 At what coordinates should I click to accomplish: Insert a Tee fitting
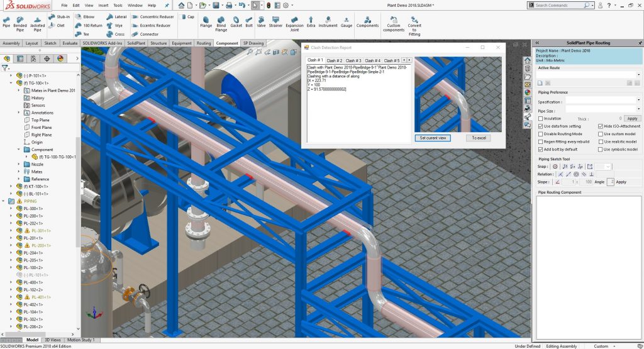[82, 34]
